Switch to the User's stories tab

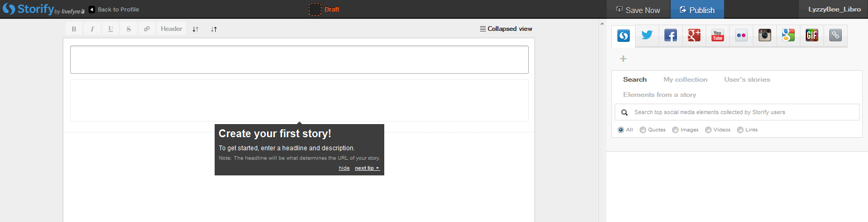(x=747, y=80)
